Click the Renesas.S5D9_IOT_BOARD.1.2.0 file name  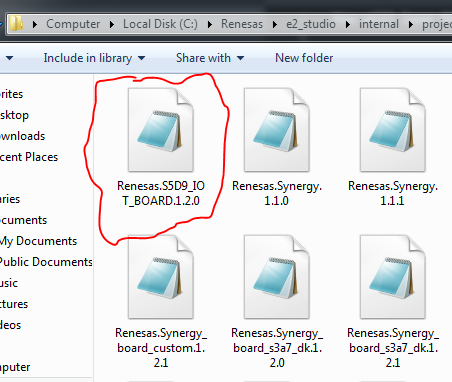pos(161,193)
